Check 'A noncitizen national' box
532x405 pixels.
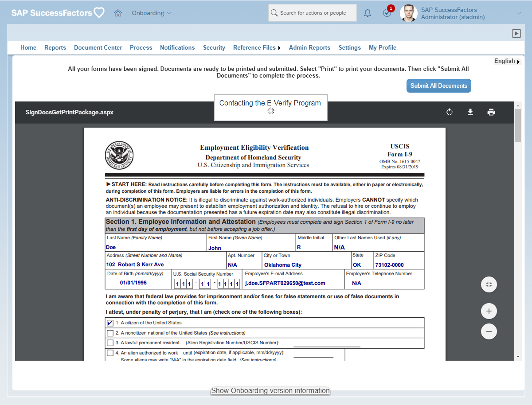point(110,333)
